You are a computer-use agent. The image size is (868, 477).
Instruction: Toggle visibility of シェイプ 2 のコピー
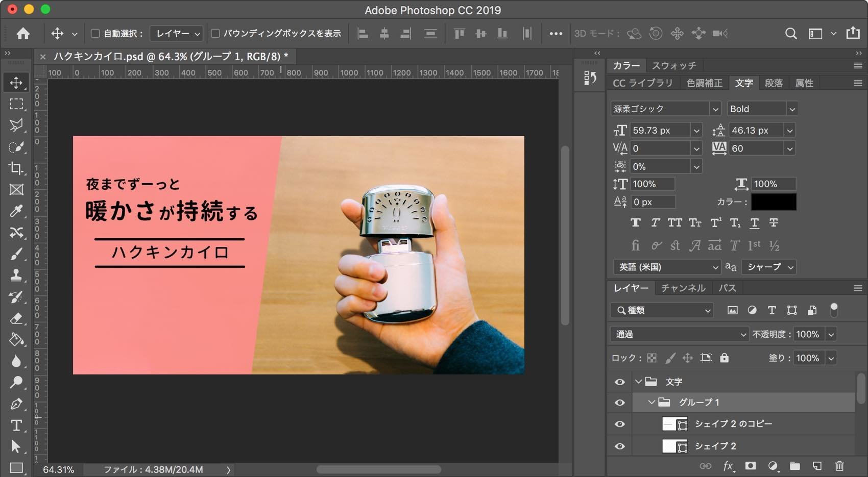click(620, 424)
